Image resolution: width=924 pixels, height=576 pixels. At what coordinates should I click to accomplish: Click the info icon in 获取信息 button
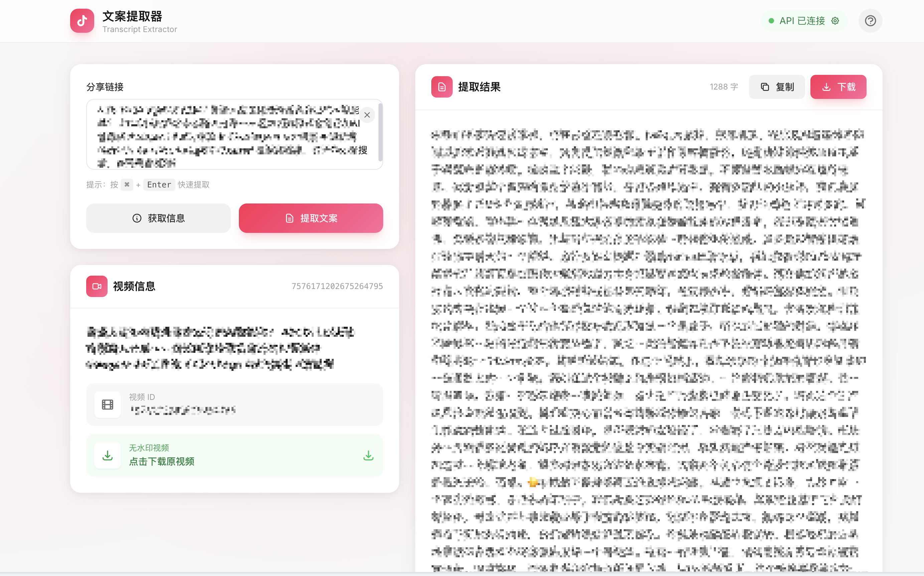click(137, 218)
